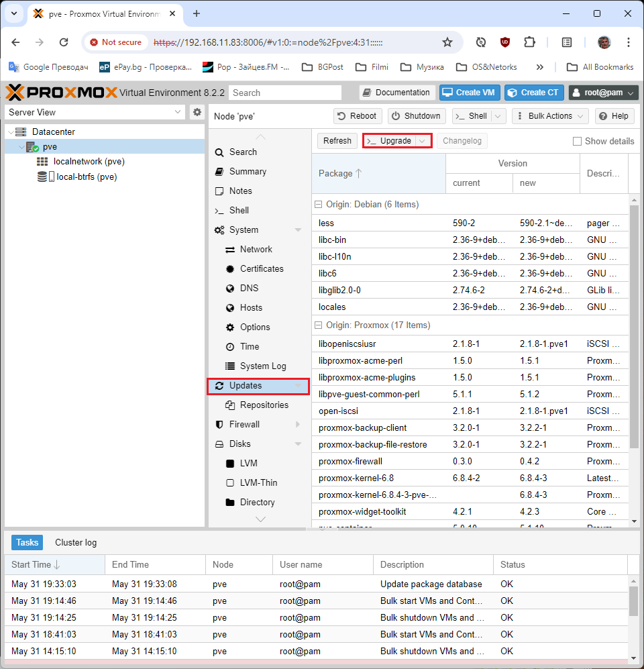Click the Certificates badge icon
Screen dimensions: 644x669
point(230,269)
